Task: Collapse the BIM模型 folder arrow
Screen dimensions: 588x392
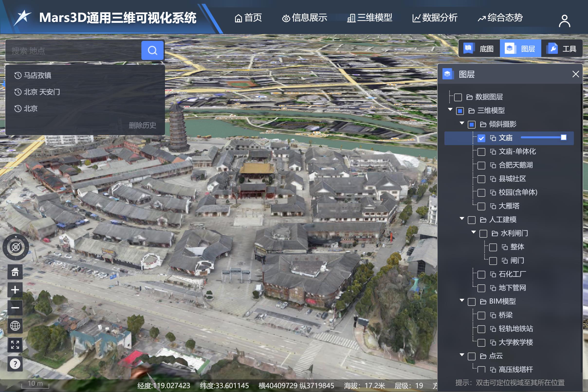Action: pos(462,300)
